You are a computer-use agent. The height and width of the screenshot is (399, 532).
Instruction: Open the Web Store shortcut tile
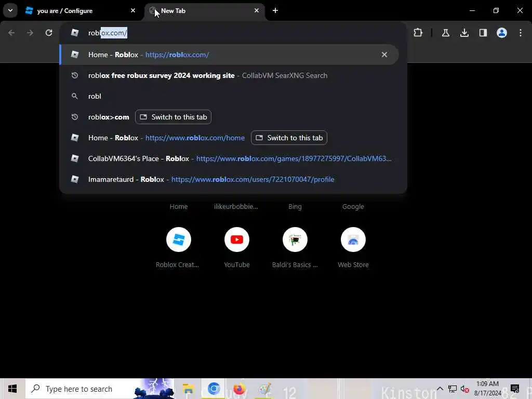tap(353, 240)
